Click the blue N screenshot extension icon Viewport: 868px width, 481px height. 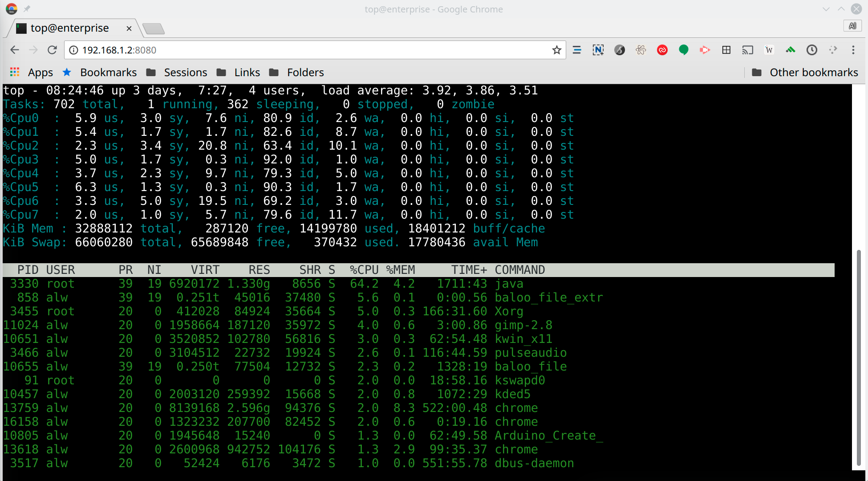tap(598, 50)
